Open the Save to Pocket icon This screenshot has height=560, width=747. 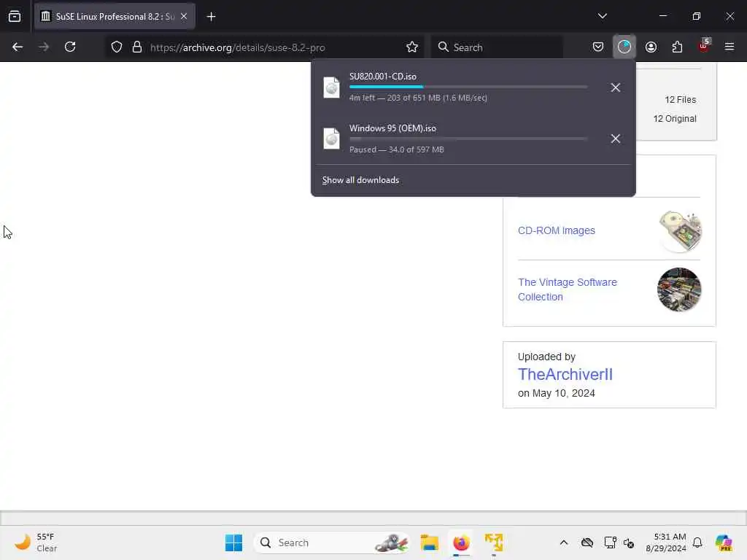pyautogui.click(x=598, y=47)
